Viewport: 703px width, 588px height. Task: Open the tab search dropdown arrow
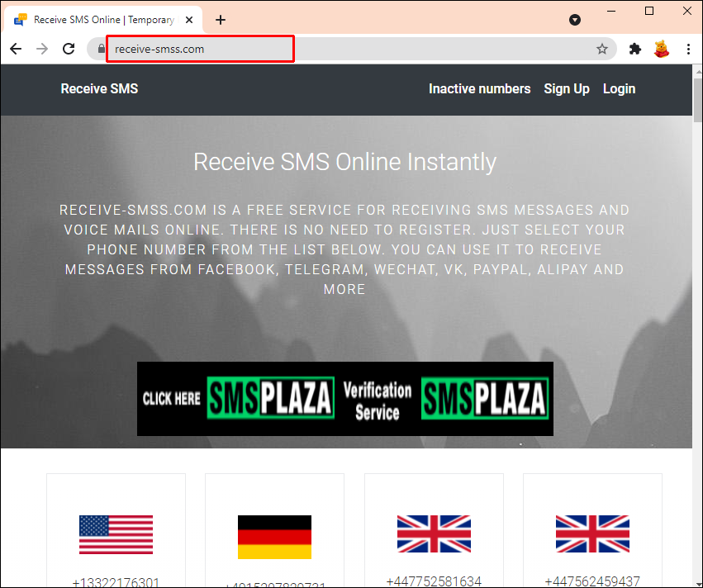pos(575,20)
